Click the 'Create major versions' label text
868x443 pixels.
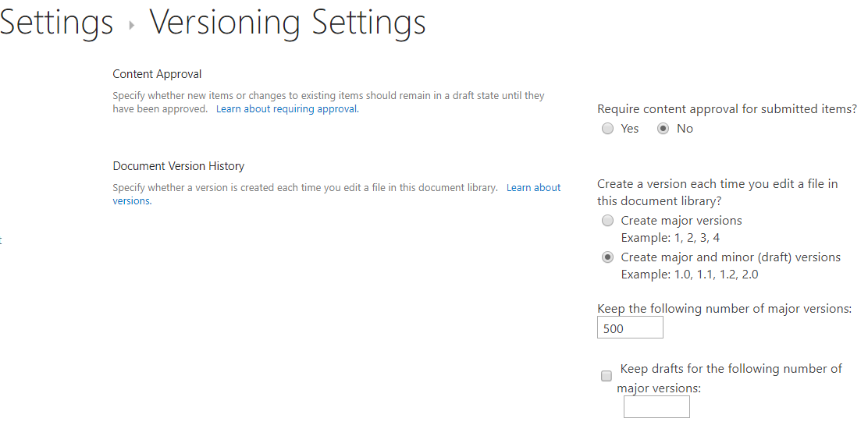(681, 221)
